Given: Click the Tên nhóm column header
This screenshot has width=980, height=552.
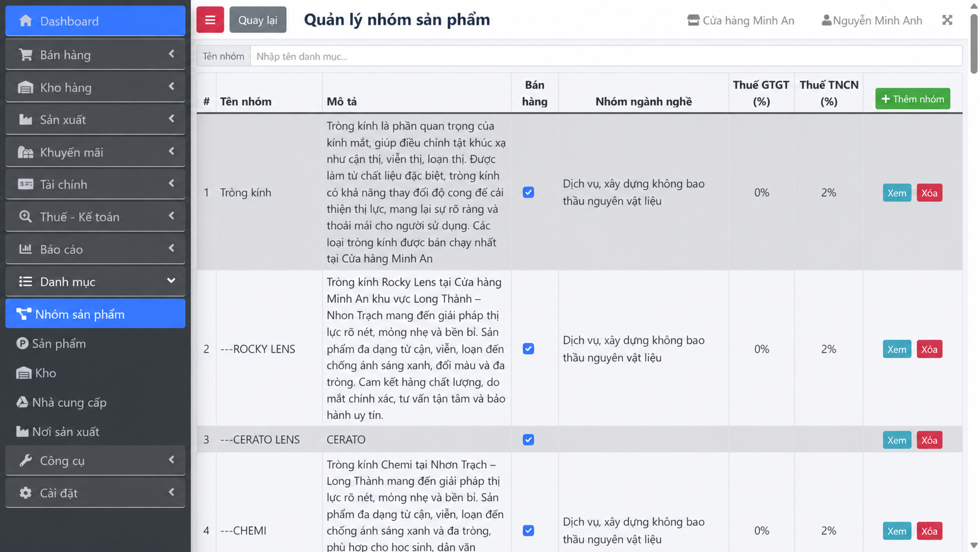Looking at the screenshot, I should (246, 101).
